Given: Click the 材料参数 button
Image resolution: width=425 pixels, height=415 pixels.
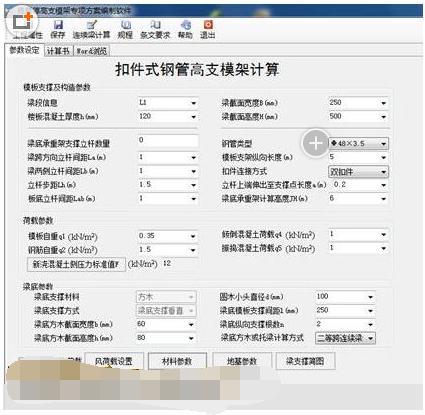Looking at the screenshot, I should coord(177,361).
